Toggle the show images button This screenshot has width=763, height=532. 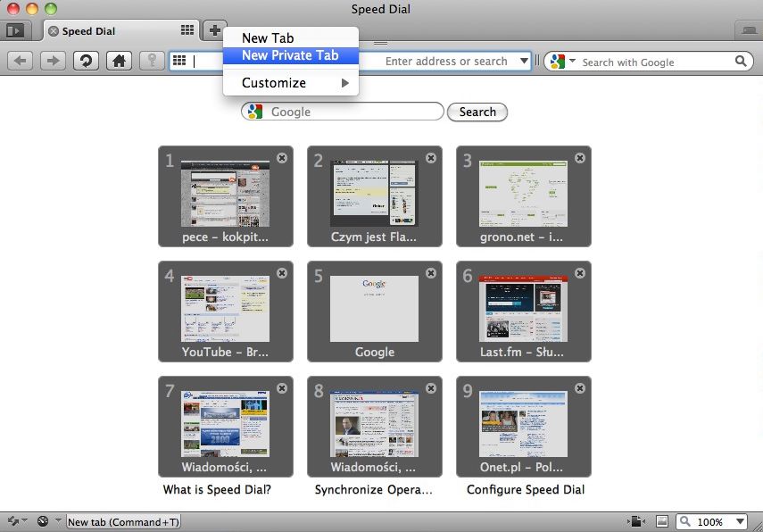[662, 521]
